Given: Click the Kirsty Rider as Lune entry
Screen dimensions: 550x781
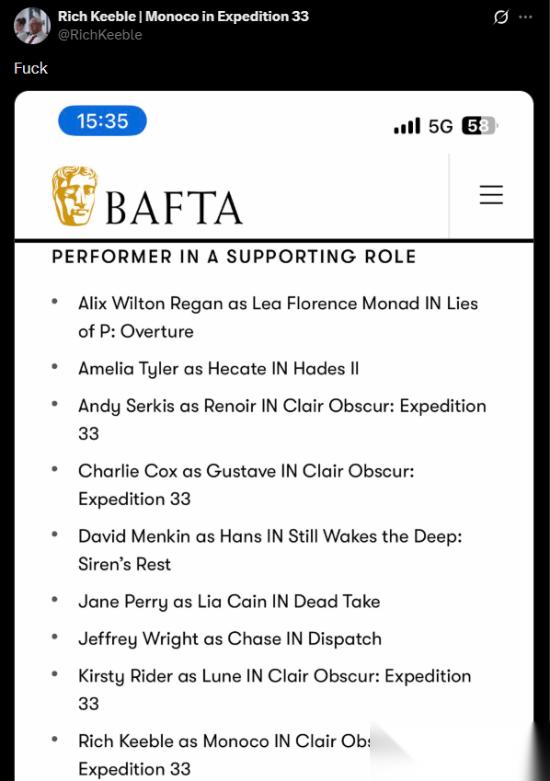Looking at the screenshot, I should click(x=275, y=690).
